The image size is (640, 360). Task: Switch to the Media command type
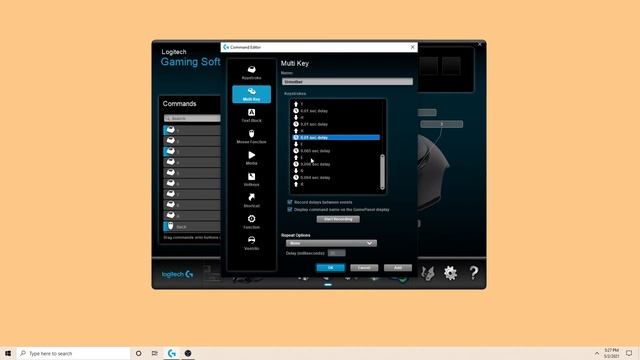251,158
